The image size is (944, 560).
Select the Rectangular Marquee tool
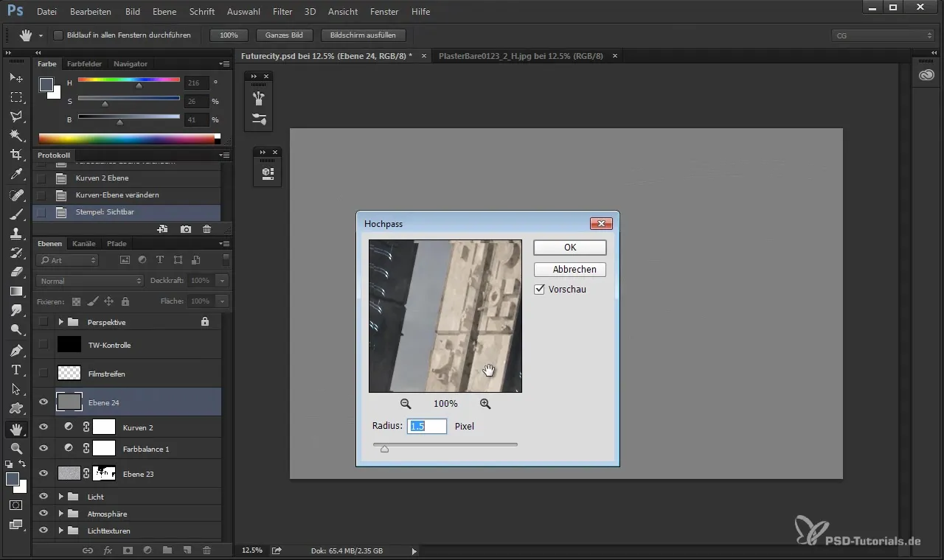coord(16,97)
